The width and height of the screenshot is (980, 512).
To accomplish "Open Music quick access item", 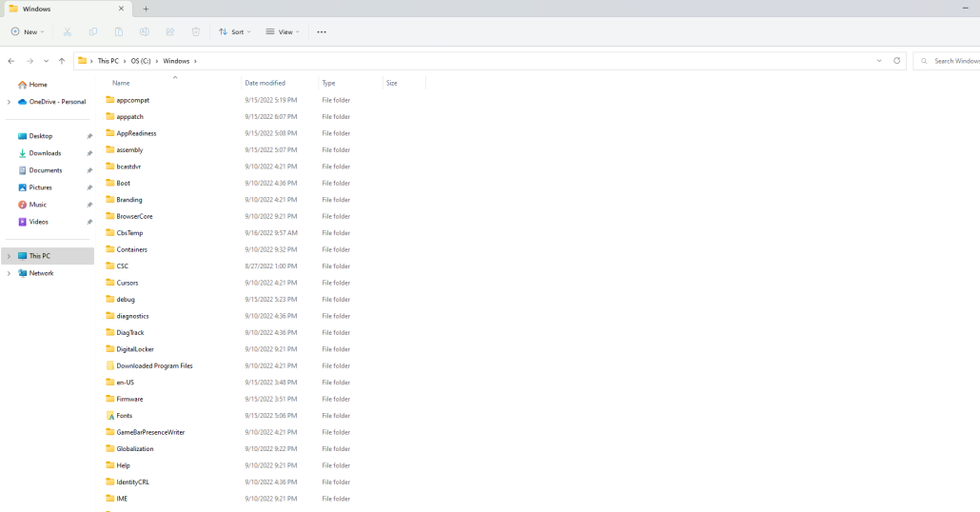I will click(x=32, y=205).
